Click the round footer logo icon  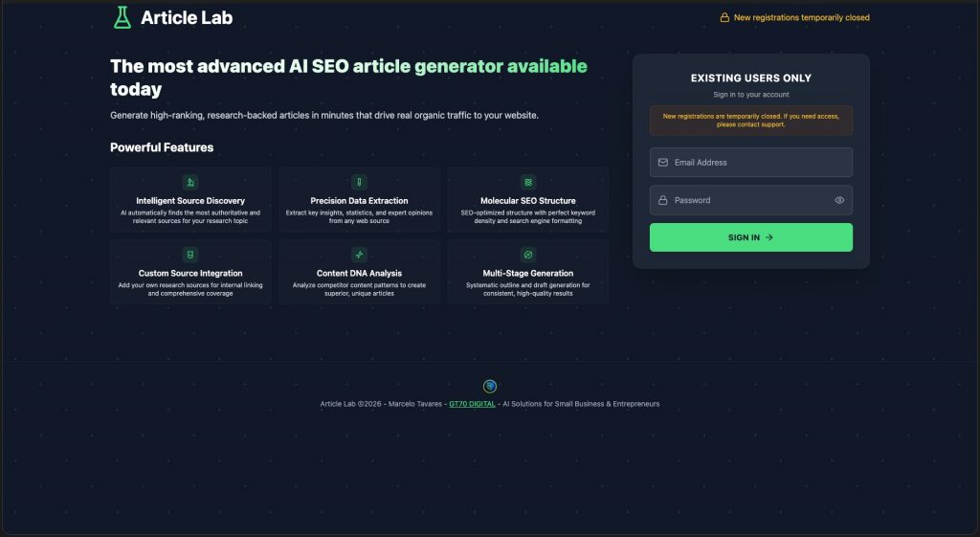[490, 386]
